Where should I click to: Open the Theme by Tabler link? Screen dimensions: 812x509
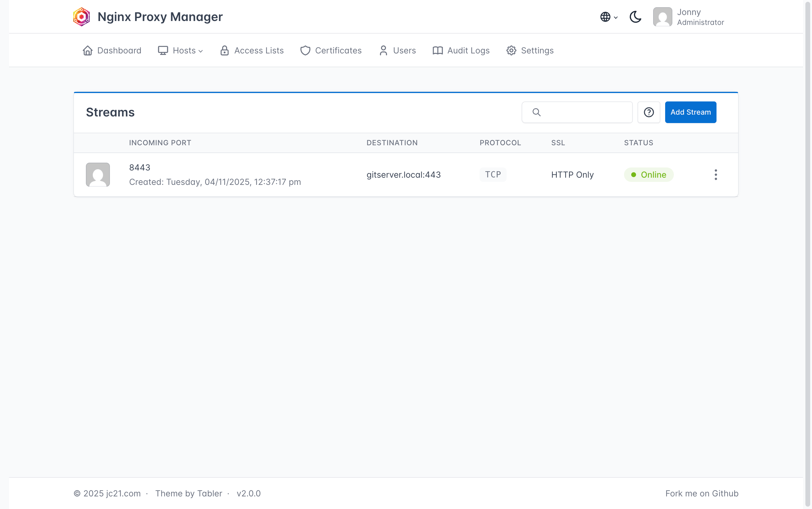(x=189, y=493)
